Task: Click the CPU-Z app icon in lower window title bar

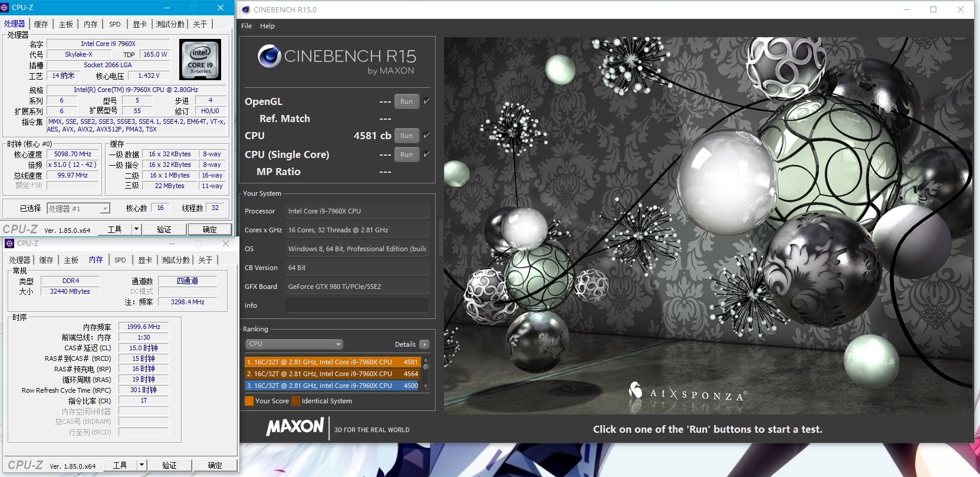Action: (x=9, y=243)
